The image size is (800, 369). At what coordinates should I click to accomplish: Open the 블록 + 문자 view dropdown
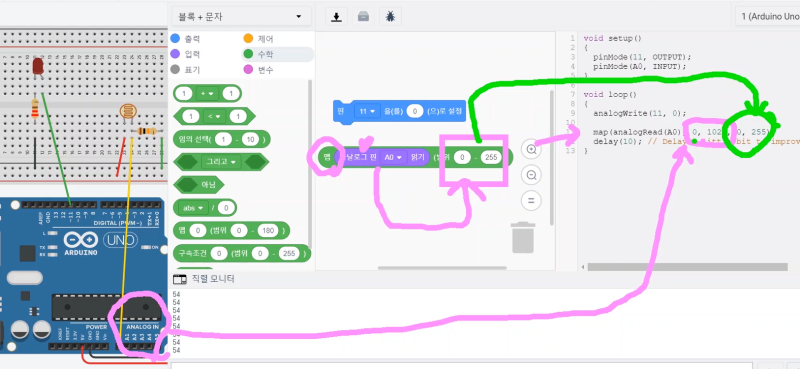tap(241, 17)
